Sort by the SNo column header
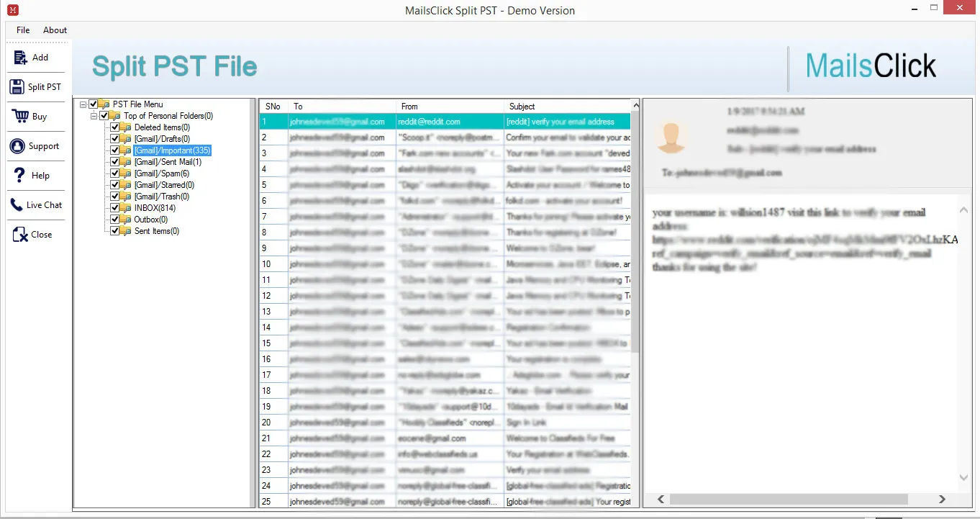The width and height of the screenshot is (980, 519). click(x=273, y=106)
